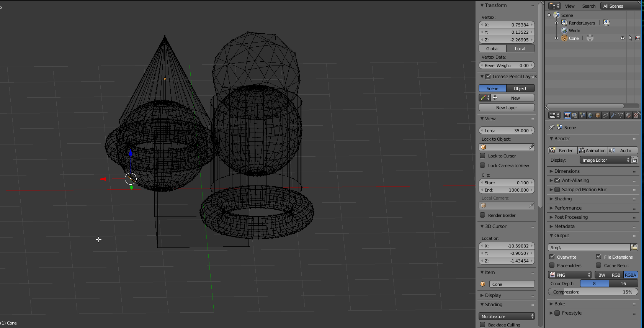Open the PNG file format dropdown

point(570,275)
